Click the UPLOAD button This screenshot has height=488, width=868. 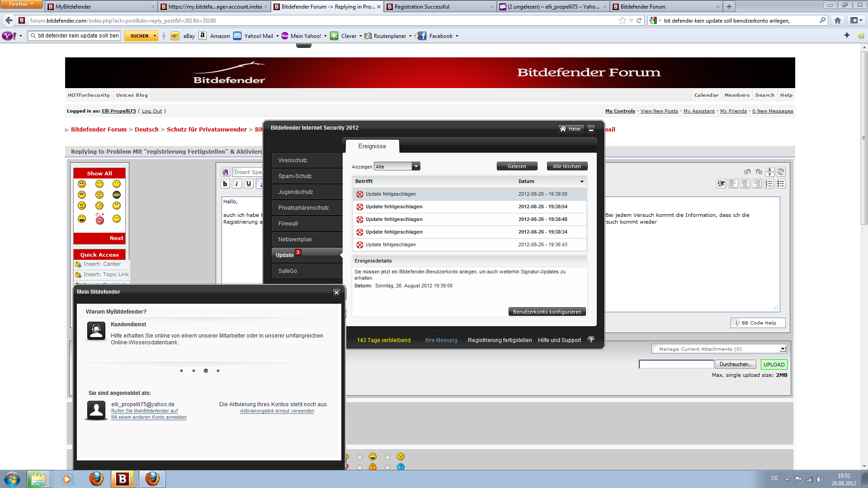pyautogui.click(x=774, y=365)
